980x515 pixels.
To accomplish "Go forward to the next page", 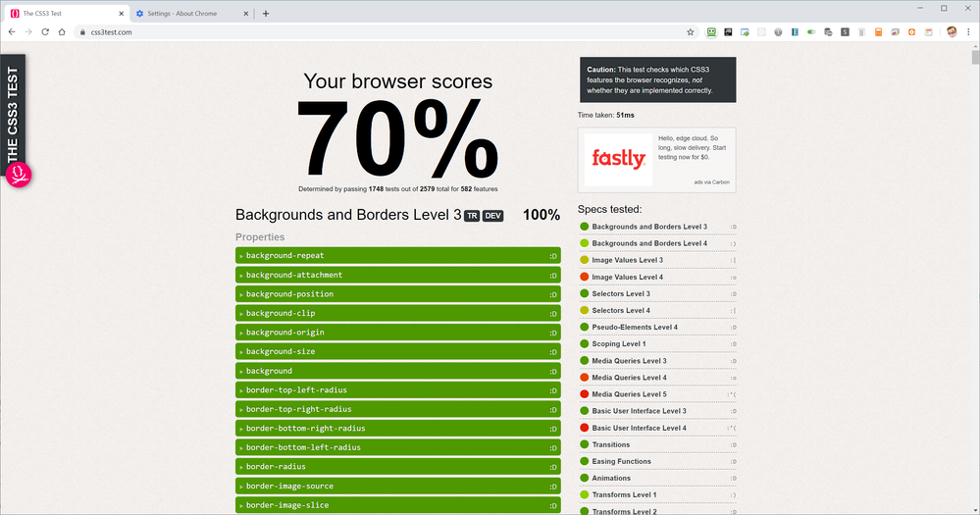I will [x=28, y=31].
